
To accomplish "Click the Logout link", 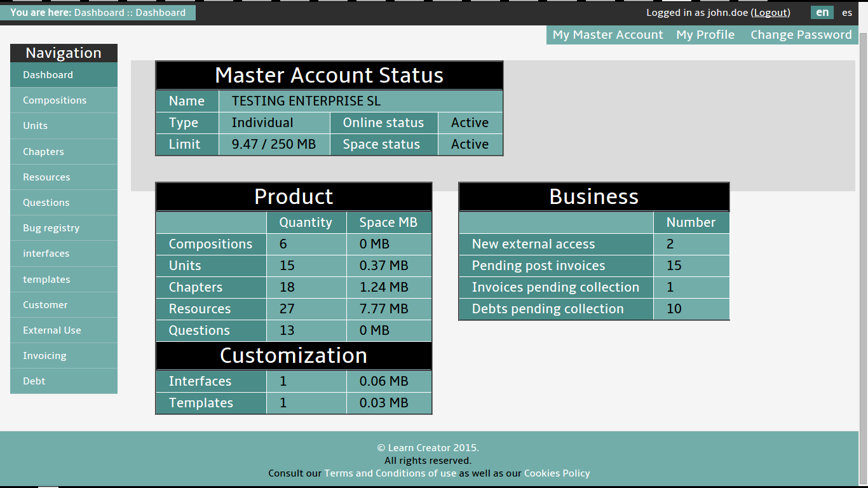I will 771,13.
